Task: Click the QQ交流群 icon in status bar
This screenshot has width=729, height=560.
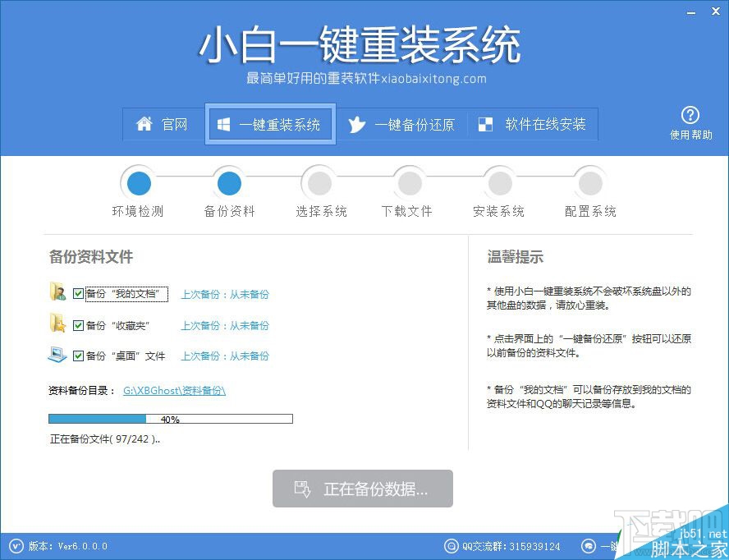Action: [x=451, y=545]
